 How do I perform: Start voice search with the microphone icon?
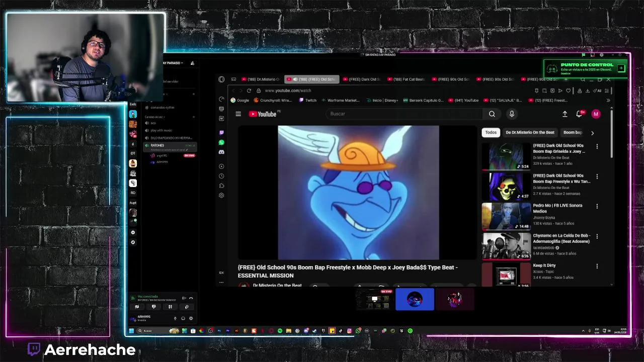512,114
